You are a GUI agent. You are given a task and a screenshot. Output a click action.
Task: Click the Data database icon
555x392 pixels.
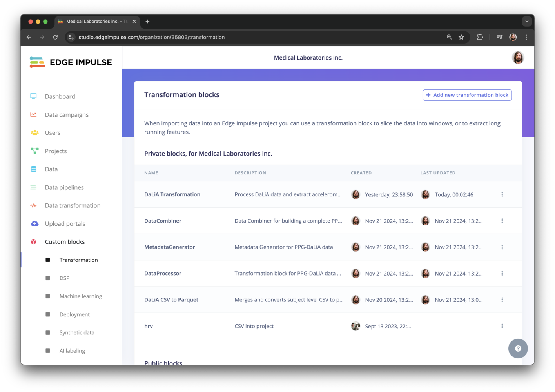[x=34, y=169]
